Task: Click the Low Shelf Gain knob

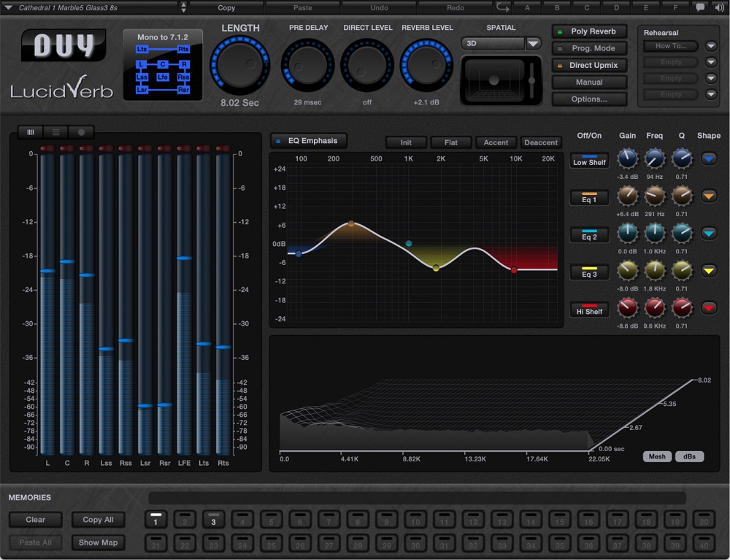Action: (627, 159)
